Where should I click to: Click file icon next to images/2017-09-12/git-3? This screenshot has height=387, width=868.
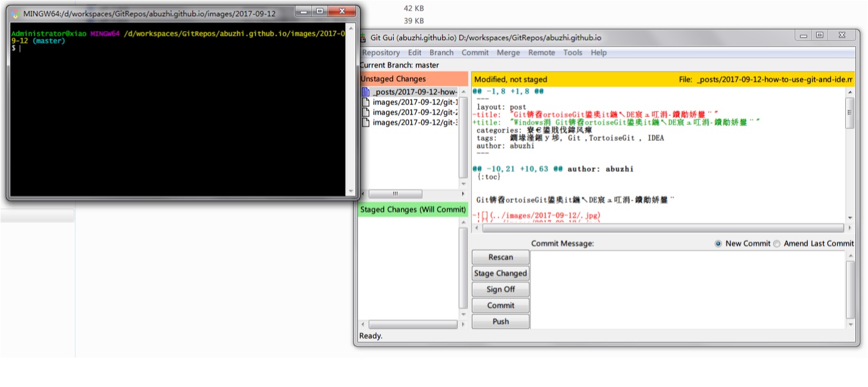366,122
